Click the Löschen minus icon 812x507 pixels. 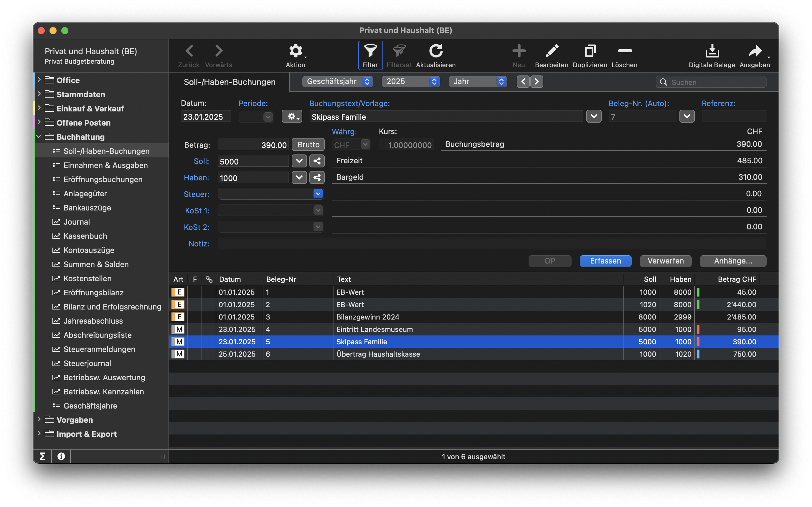click(x=625, y=51)
